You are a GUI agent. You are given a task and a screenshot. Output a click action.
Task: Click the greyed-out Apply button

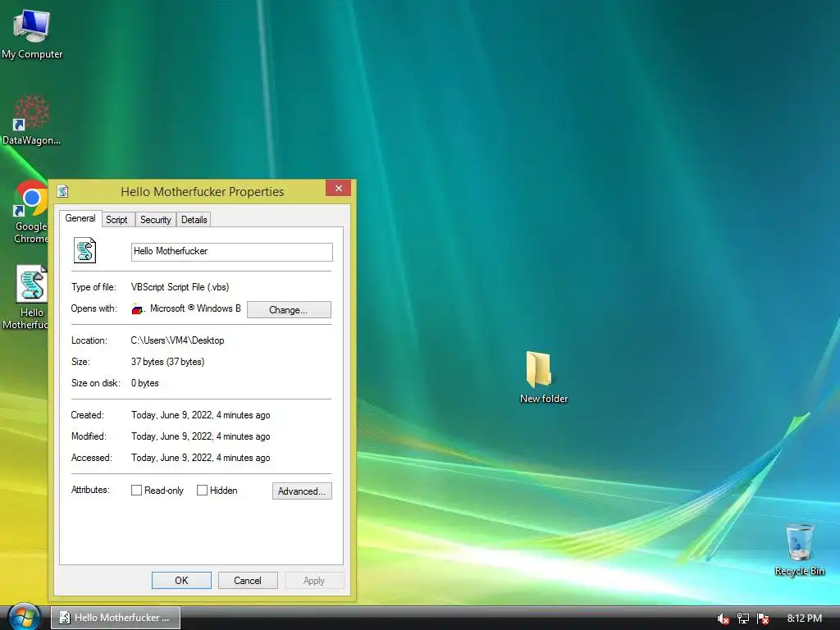(314, 580)
